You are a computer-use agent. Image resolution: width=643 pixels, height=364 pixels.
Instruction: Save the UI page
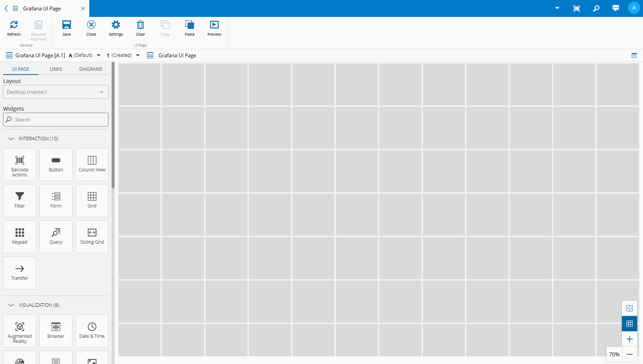67,28
